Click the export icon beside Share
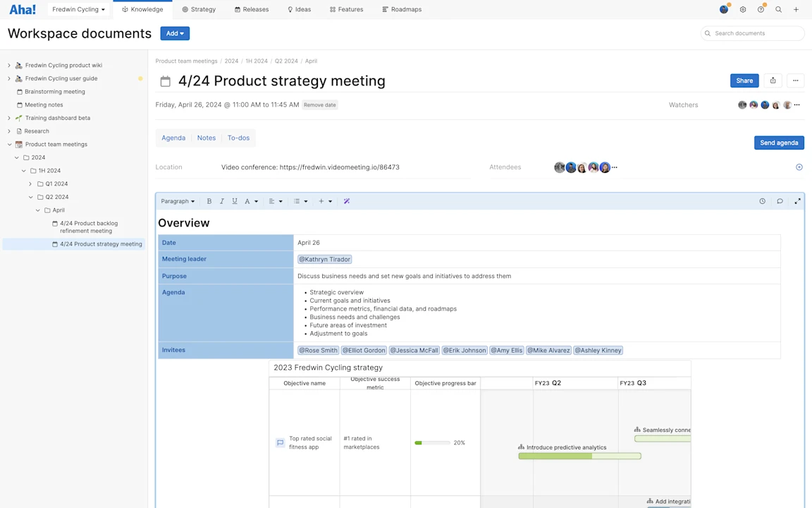 (773, 80)
